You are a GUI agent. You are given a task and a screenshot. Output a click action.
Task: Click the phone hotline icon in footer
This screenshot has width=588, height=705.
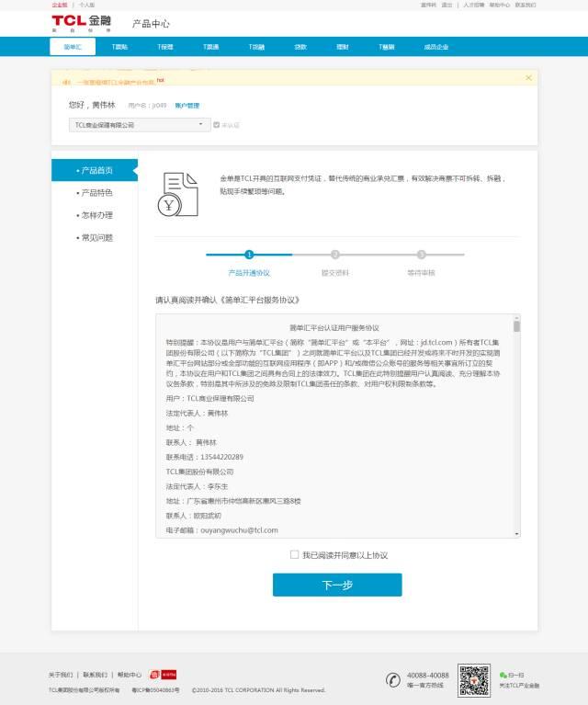click(392, 679)
